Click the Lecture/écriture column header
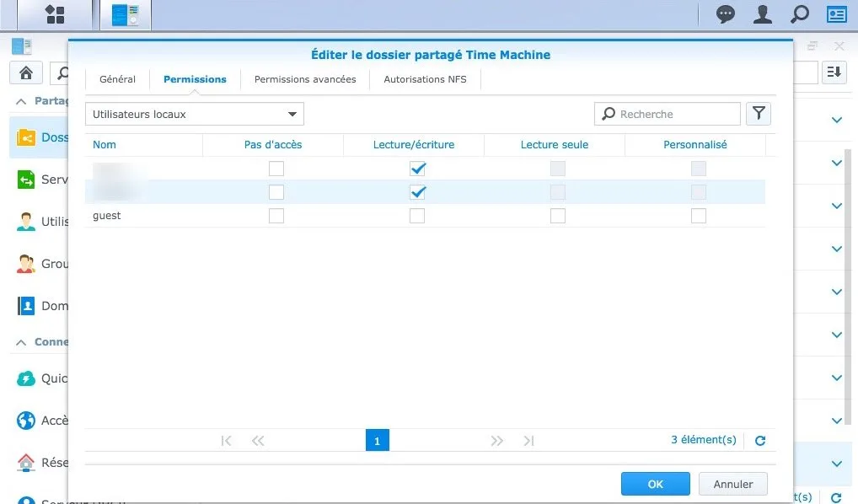The width and height of the screenshot is (858, 504). point(414,144)
